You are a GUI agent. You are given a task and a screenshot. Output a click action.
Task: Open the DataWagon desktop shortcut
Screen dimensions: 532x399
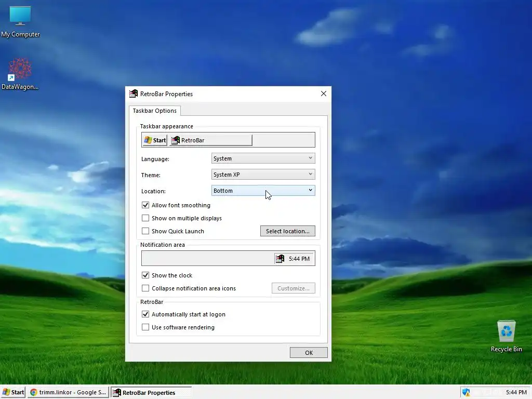[x=20, y=74]
